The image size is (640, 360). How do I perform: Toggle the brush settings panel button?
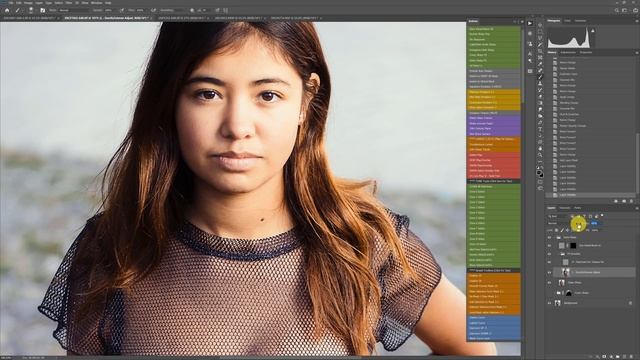[x=42, y=10]
